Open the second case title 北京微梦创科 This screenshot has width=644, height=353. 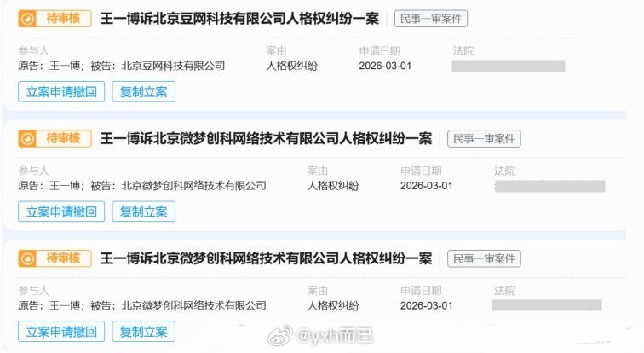click(x=266, y=138)
